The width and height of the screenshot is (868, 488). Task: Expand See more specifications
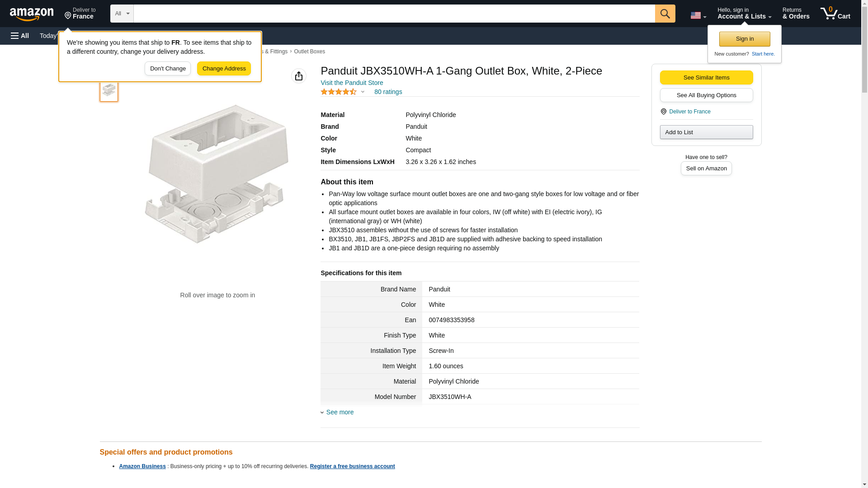340,412
